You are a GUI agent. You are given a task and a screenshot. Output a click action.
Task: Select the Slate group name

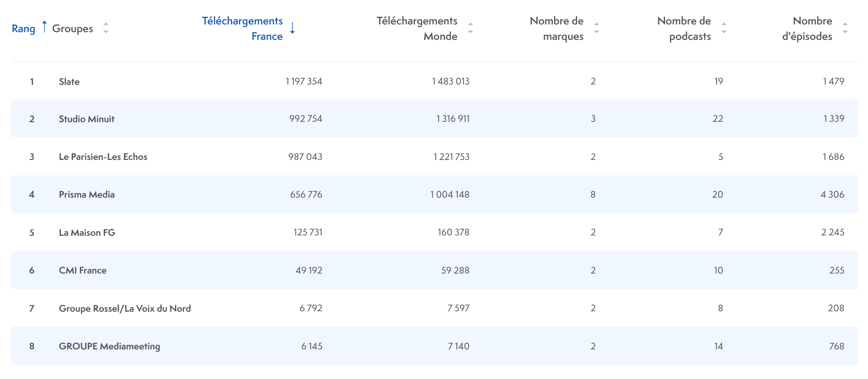pos(69,81)
